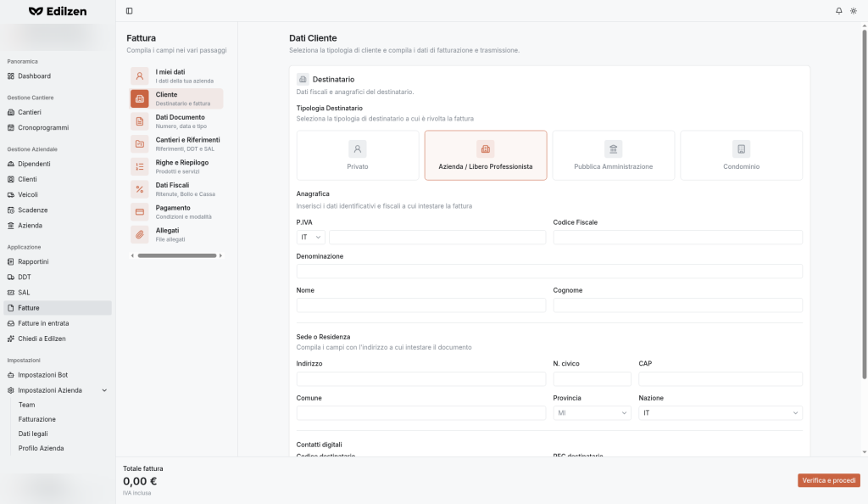Screen dimensions: 868x504
Task: Select the Condominio recipient type
Action: (741, 155)
